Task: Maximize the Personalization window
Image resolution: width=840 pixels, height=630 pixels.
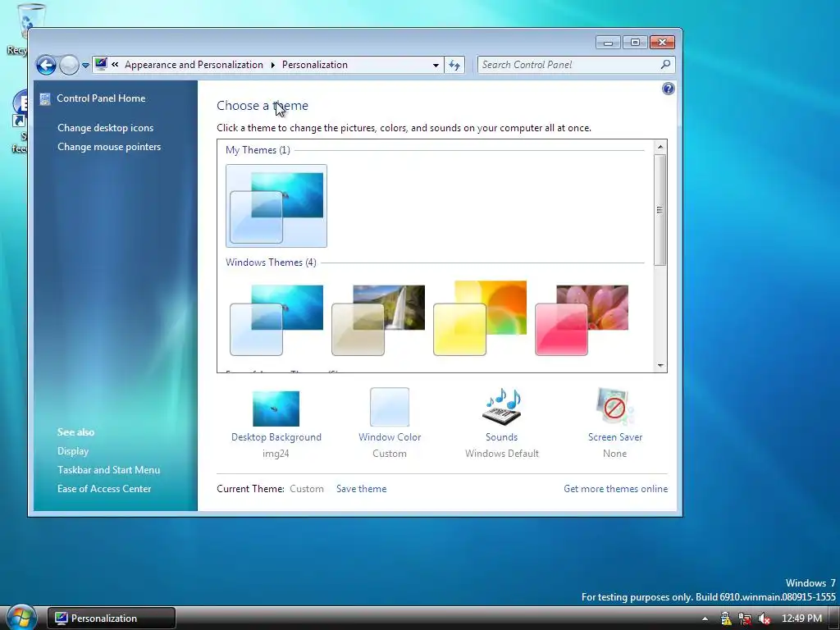Action: click(x=636, y=43)
